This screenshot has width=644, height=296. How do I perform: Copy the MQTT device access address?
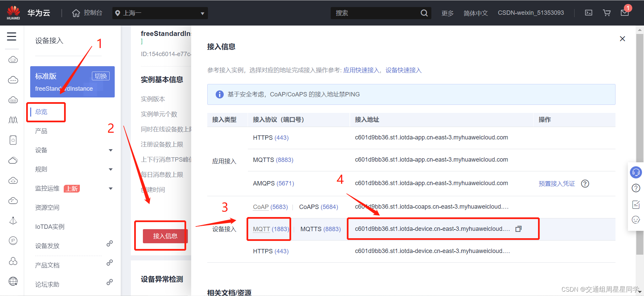519,229
